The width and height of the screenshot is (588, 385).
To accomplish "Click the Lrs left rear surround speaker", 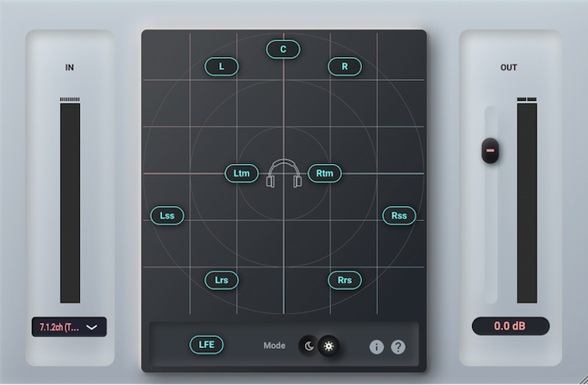I will [x=222, y=280].
